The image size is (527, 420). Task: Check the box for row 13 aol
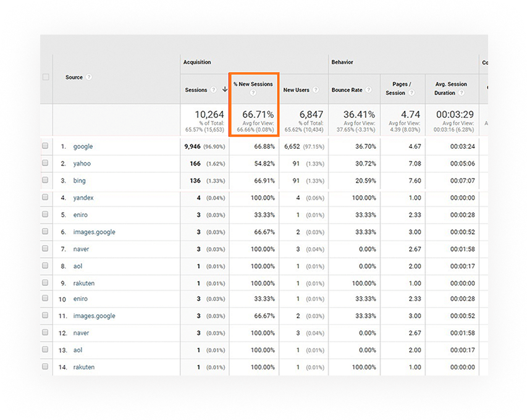click(x=45, y=350)
